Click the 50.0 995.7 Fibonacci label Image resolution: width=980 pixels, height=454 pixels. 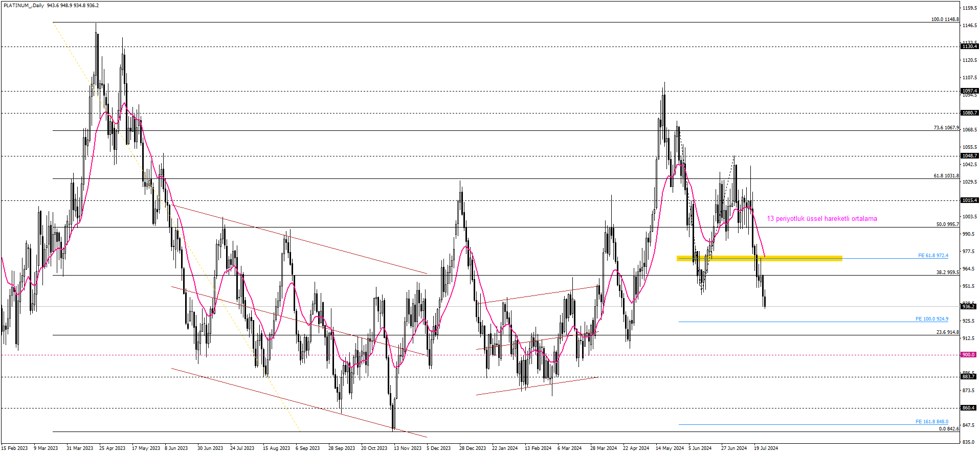click(x=947, y=224)
